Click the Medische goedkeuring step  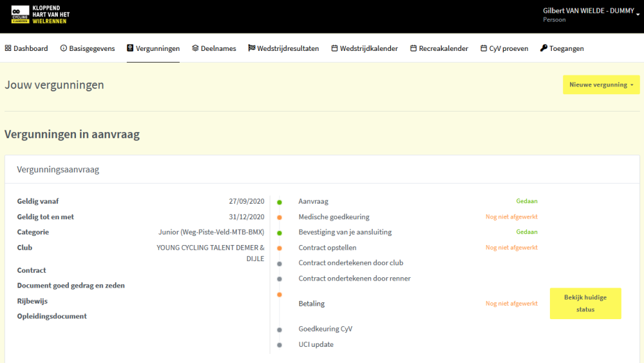334,217
